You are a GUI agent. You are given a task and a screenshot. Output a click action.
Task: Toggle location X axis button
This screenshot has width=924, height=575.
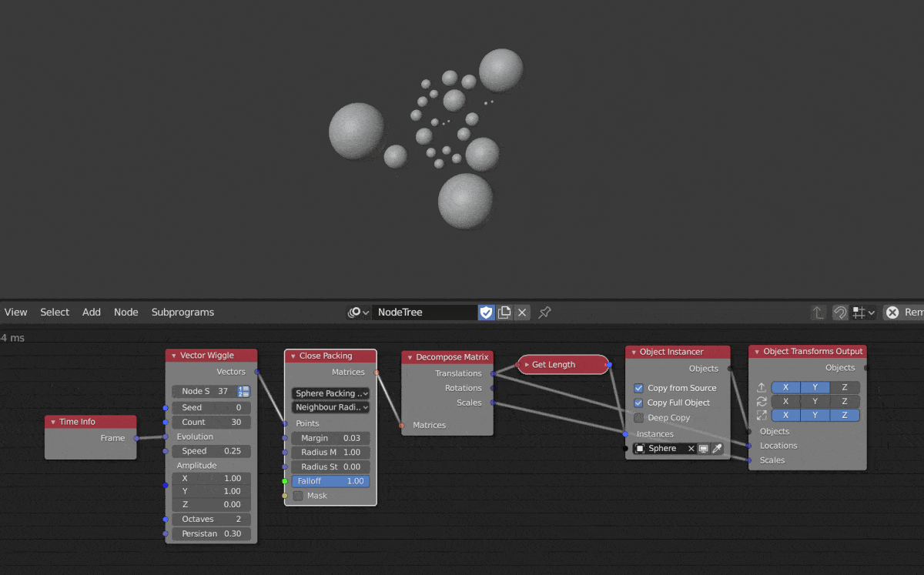785,387
